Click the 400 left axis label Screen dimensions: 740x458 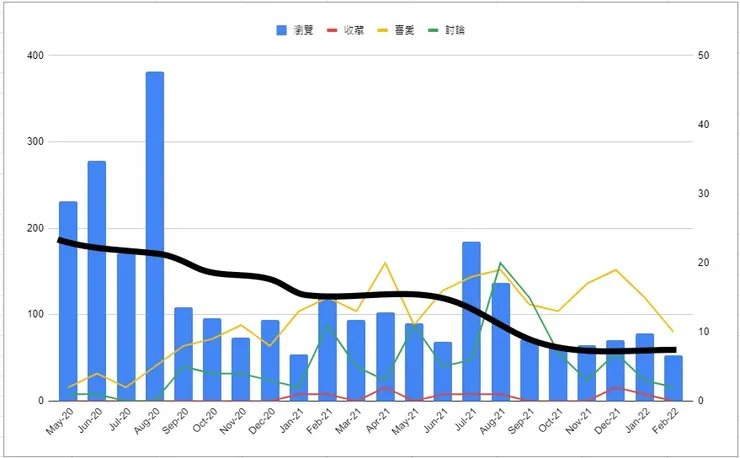click(x=35, y=55)
